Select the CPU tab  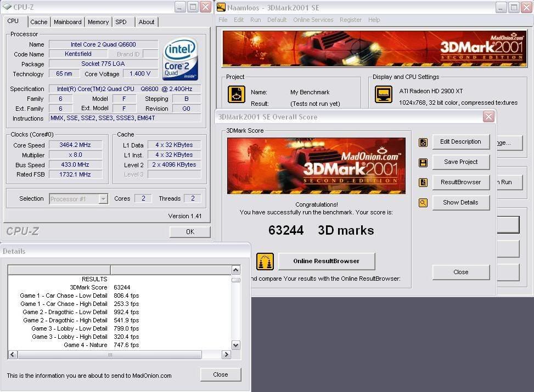[13, 21]
